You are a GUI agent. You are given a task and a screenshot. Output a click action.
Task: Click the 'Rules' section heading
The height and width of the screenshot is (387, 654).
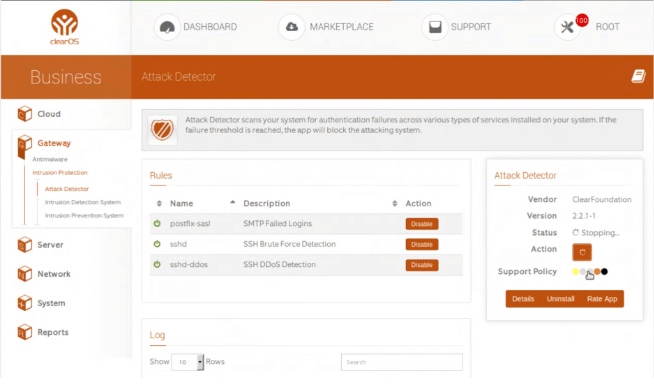161,175
